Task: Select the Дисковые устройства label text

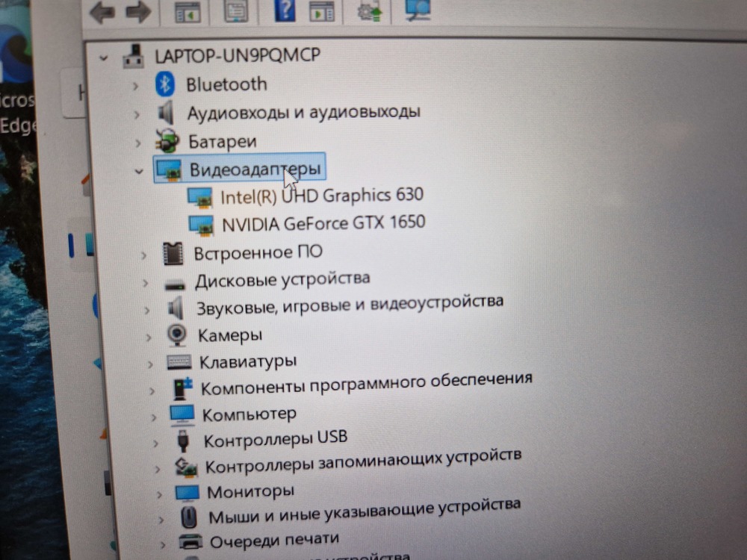Action: (x=282, y=280)
